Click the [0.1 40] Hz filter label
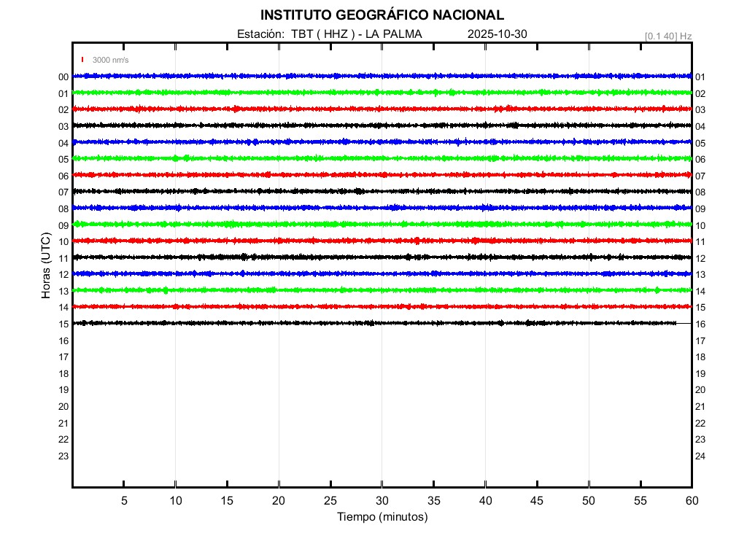The height and width of the screenshot is (560, 747). pos(667,35)
